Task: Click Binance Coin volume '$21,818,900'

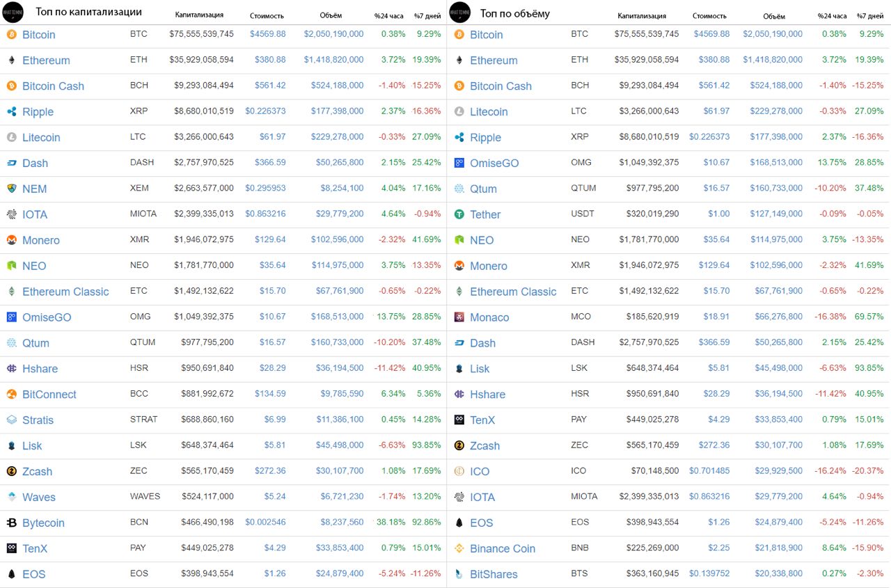Action: pos(778,548)
